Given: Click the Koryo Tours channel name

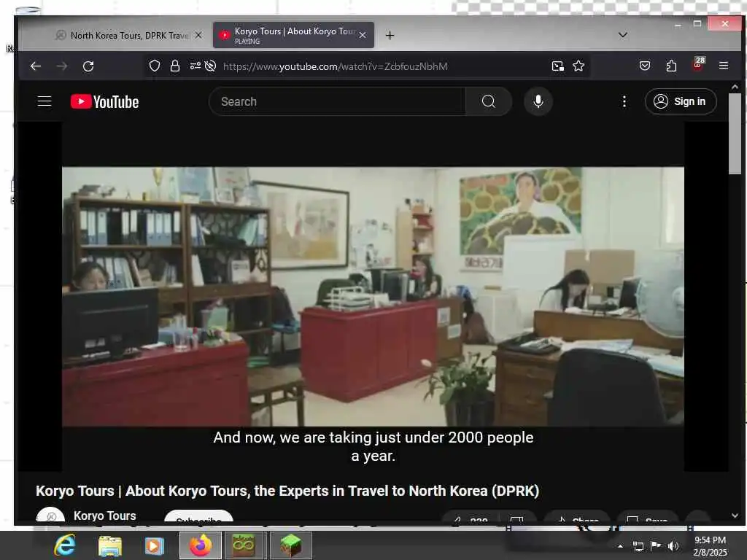Looking at the screenshot, I should pyautogui.click(x=105, y=516).
